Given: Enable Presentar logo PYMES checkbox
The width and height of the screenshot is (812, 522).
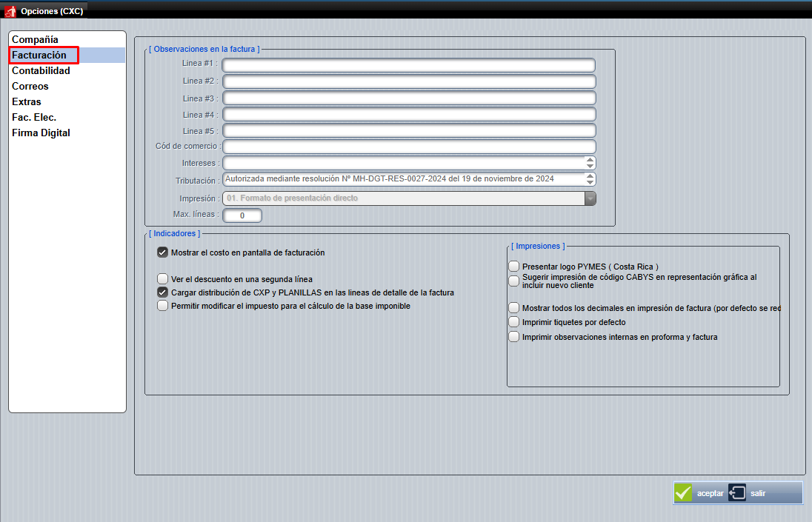Looking at the screenshot, I should 514,267.
